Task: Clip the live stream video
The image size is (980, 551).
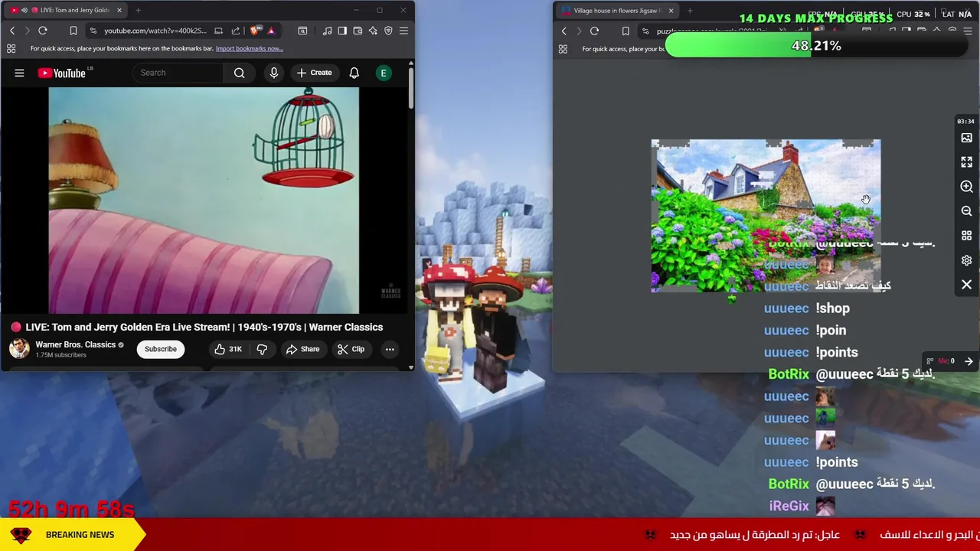Action: (x=351, y=349)
